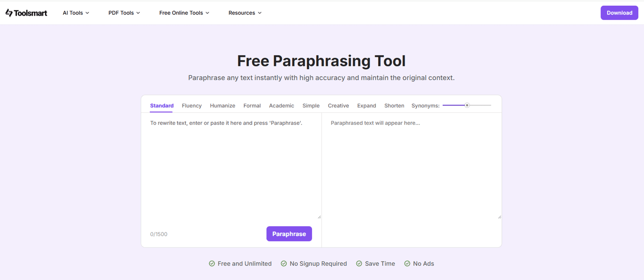Select the Shorten paraphrasing mode

click(394, 106)
